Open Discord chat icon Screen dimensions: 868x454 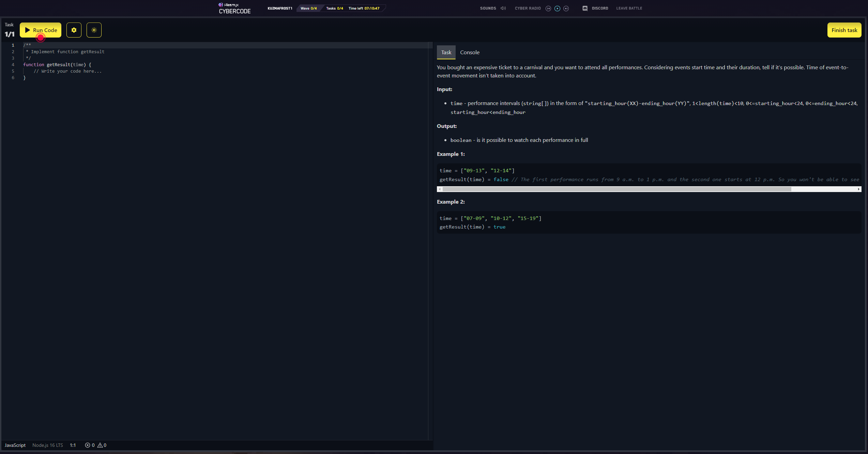[585, 8]
